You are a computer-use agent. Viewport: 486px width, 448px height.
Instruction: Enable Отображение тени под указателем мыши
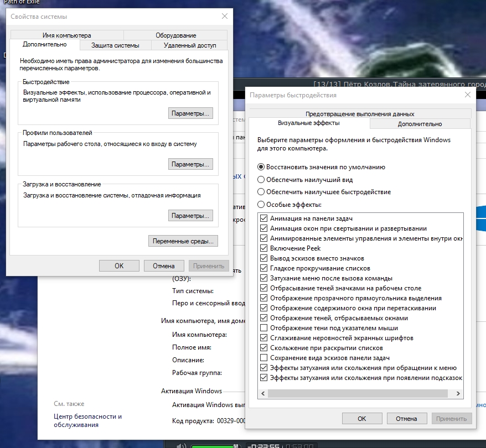[x=264, y=328]
